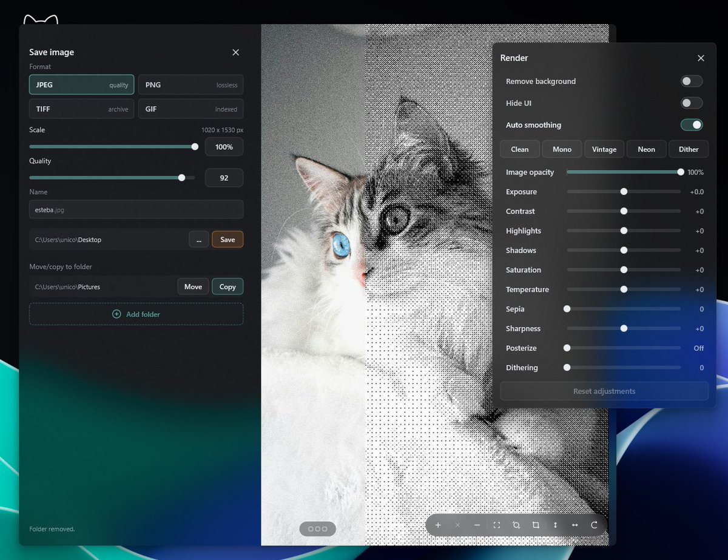
Task: Click the Sharpness slider handle
Action: [624, 328]
